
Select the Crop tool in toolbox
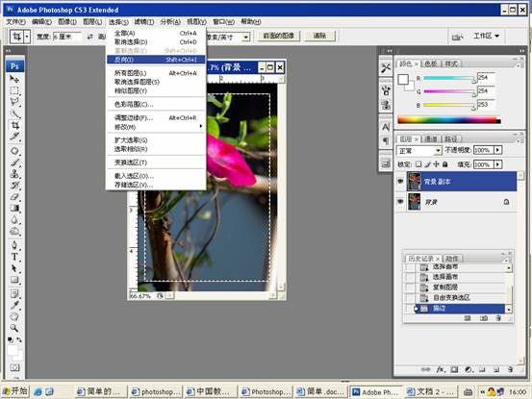pyautogui.click(x=15, y=125)
